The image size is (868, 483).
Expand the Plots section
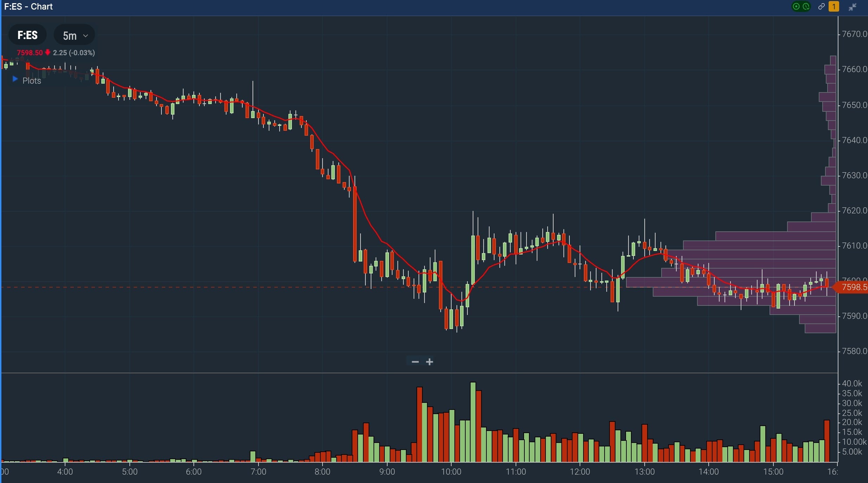tap(27, 80)
